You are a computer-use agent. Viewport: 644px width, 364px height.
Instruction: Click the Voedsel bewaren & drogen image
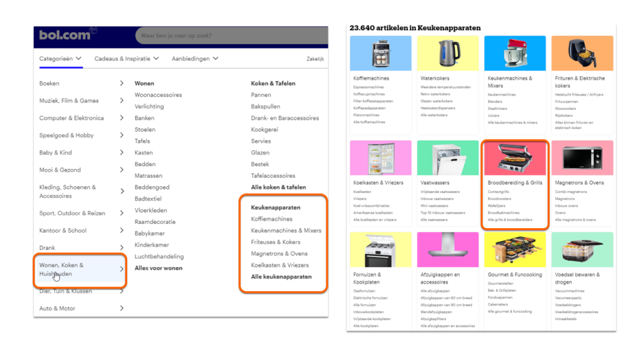click(x=582, y=250)
